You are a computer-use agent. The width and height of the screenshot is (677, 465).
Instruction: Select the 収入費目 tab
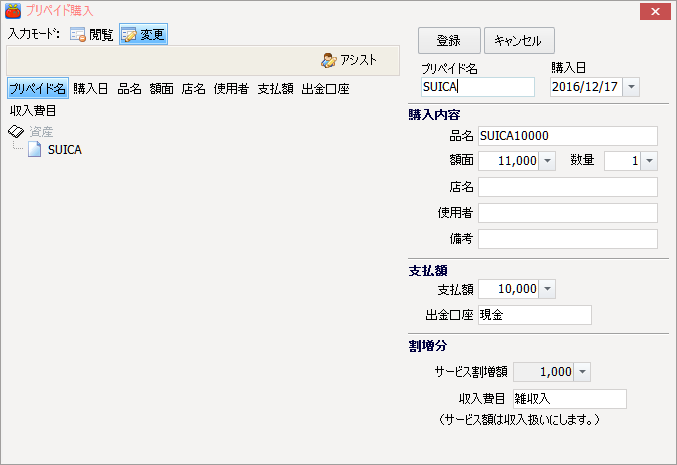click(33, 111)
